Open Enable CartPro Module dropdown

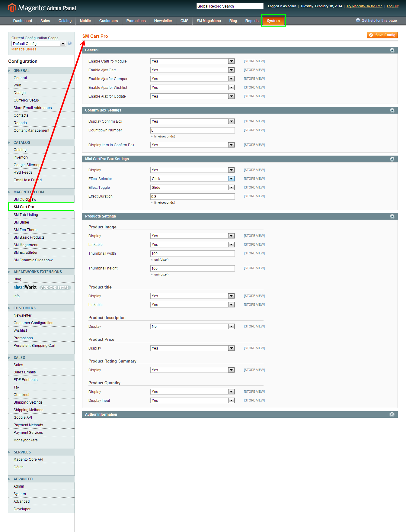pyautogui.click(x=192, y=61)
